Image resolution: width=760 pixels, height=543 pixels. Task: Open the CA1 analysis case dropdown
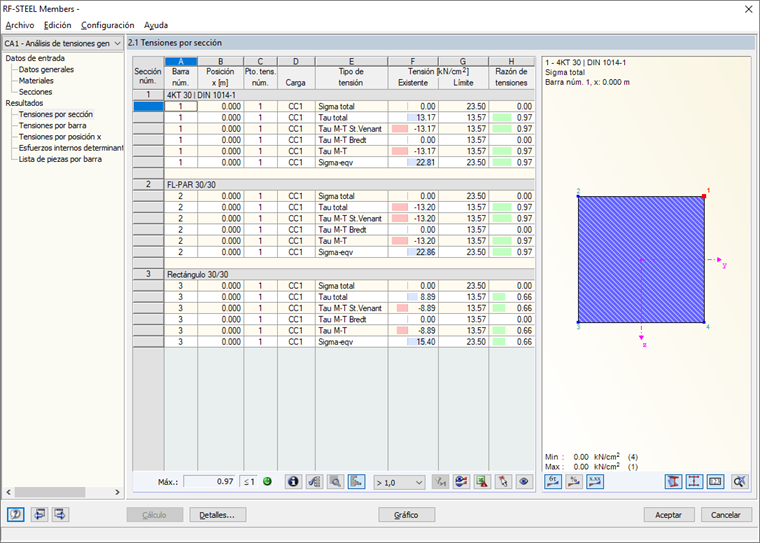click(x=63, y=43)
